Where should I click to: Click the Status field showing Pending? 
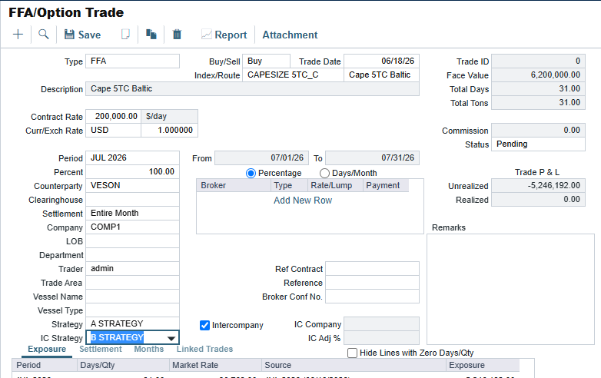pos(538,144)
